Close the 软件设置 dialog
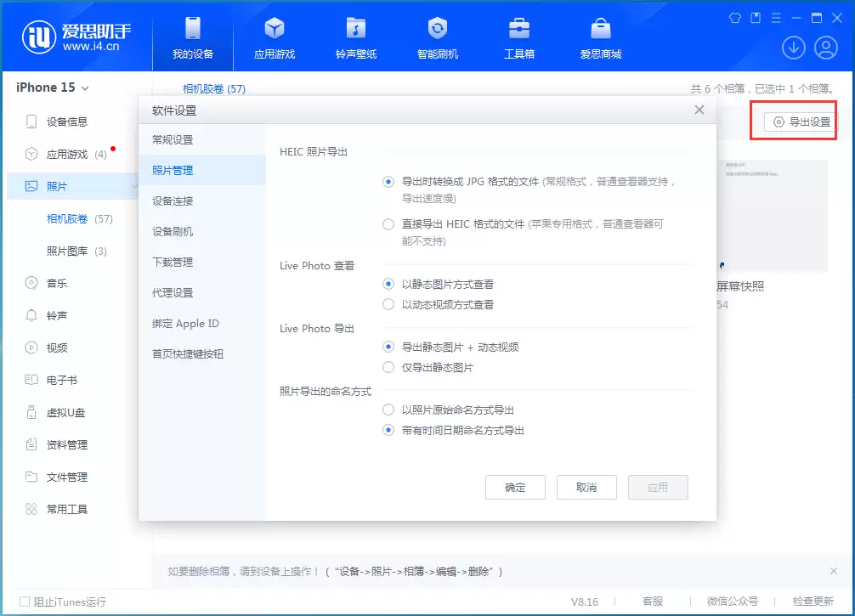Screen dimensions: 855x616 699,110
